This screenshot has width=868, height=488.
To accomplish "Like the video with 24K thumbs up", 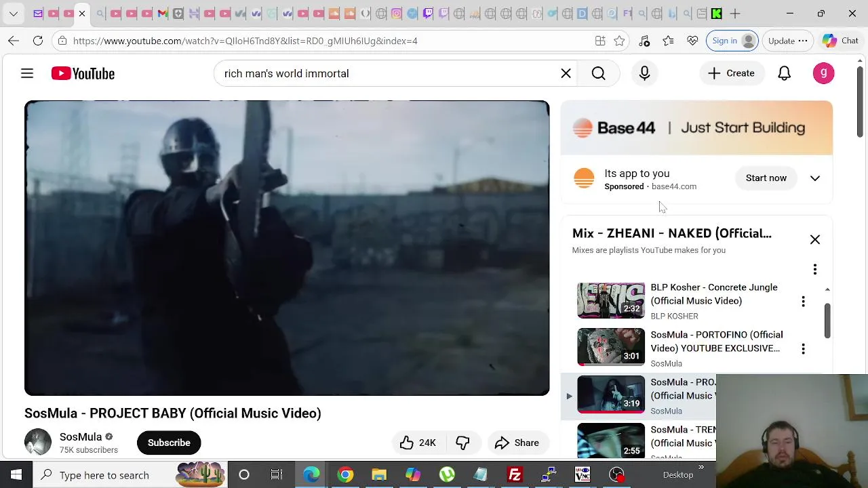I will 418,443.
